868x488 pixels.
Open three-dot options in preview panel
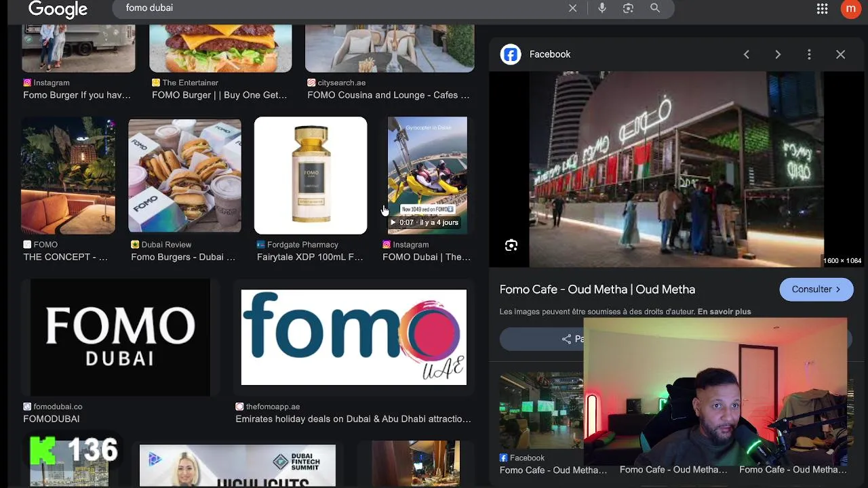[x=809, y=54]
